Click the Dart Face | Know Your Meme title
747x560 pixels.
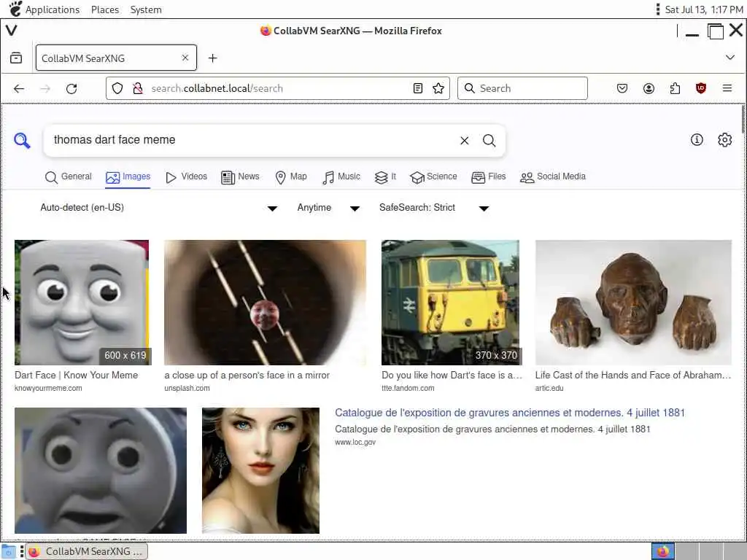pos(76,376)
